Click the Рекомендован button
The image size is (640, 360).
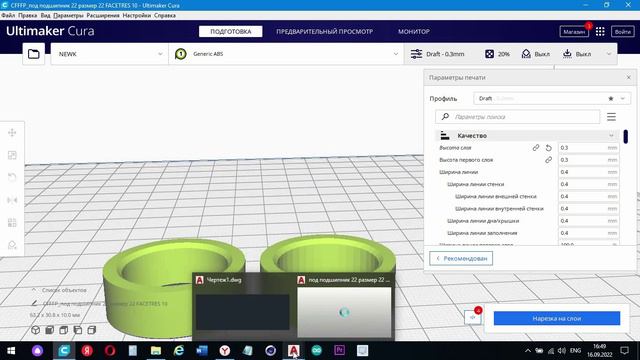click(461, 258)
